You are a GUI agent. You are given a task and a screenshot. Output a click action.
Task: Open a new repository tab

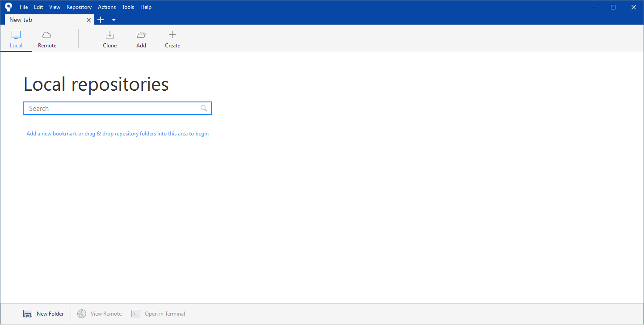[x=100, y=20]
